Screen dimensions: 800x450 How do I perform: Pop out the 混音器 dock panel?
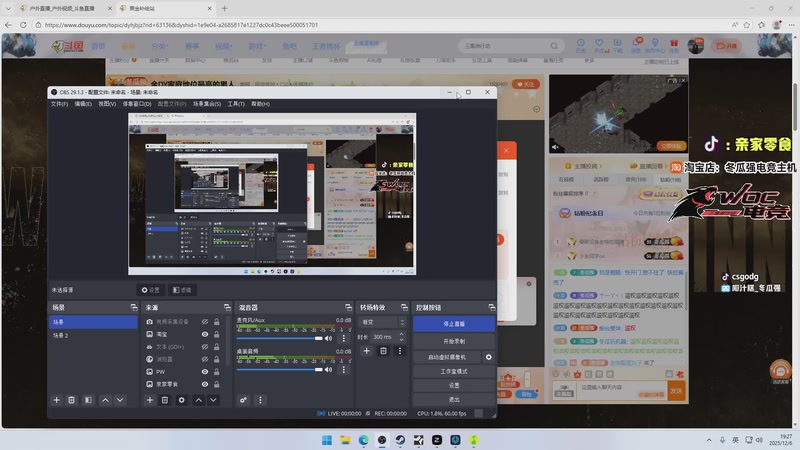(x=348, y=307)
